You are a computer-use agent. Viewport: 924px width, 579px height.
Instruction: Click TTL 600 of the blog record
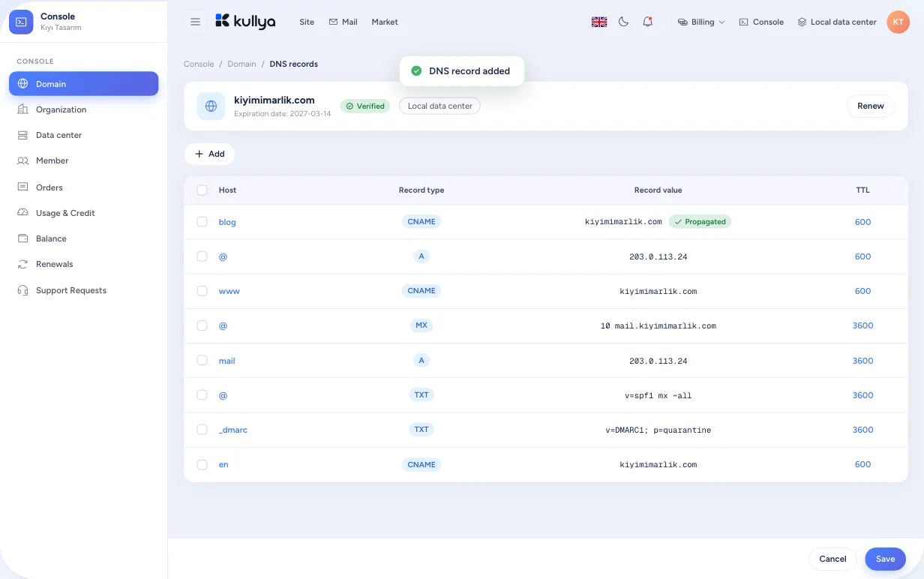point(862,222)
